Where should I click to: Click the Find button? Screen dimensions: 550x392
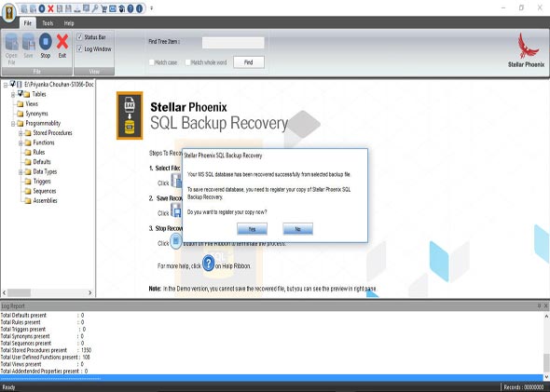[x=249, y=62]
